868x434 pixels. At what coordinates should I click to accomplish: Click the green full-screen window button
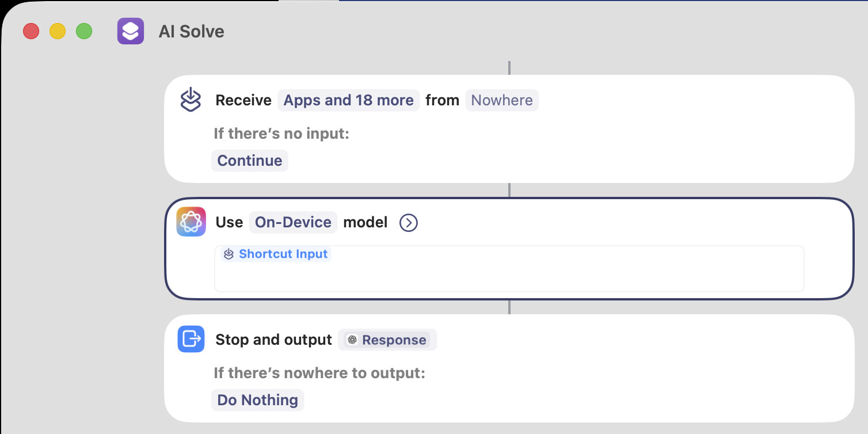(84, 31)
